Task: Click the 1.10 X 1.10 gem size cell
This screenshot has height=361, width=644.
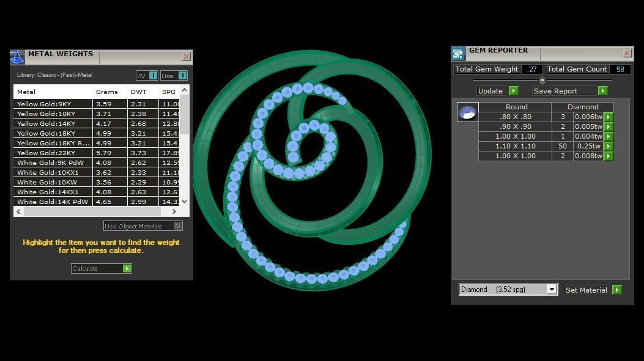Action: 515,146
